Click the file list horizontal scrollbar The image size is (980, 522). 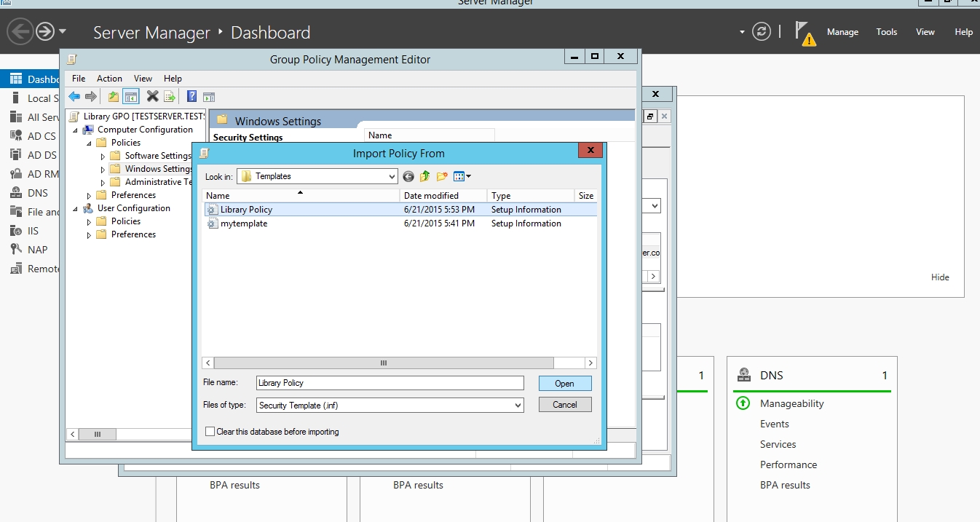[384, 363]
